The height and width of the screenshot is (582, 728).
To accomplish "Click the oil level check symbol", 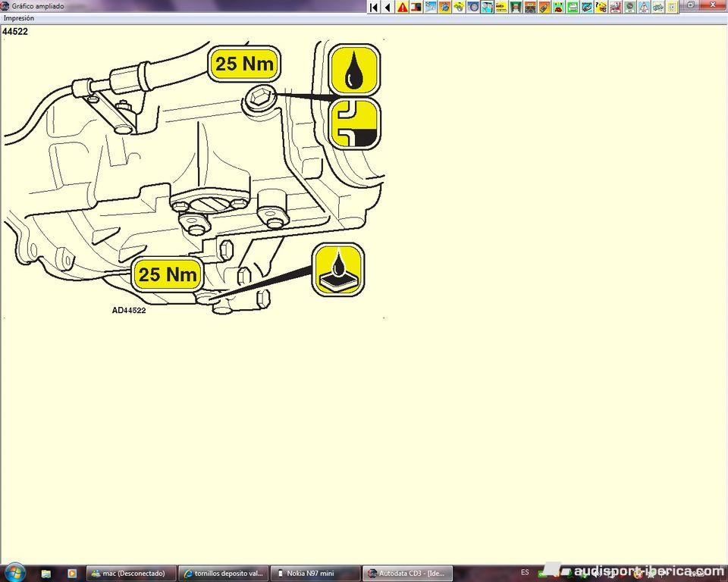I will pyautogui.click(x=354, y=124).
